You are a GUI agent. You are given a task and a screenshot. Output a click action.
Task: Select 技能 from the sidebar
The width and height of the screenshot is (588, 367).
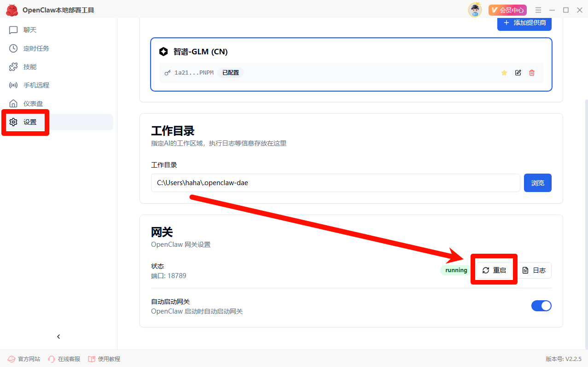pyautogui.click(x=29, y=67)
